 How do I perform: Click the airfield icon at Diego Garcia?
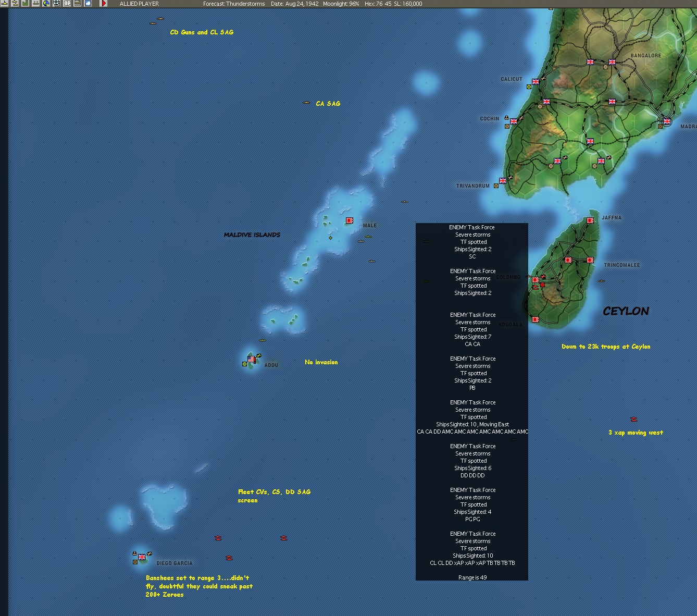point(150,553)
